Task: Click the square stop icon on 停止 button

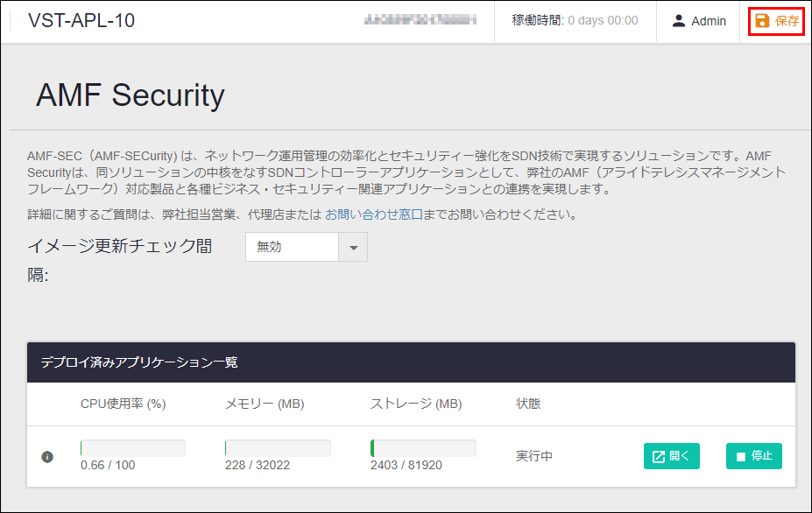Action: click(x=740, y=457)
